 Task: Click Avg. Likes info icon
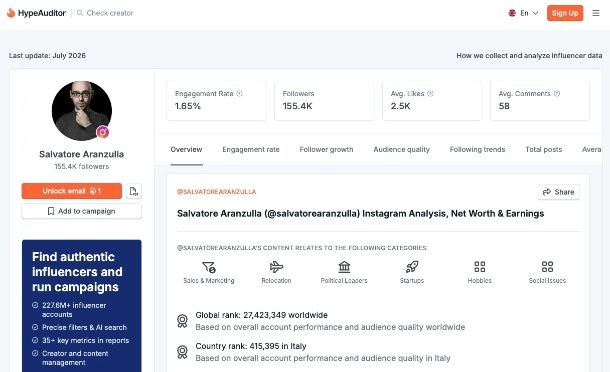[430, 93]
